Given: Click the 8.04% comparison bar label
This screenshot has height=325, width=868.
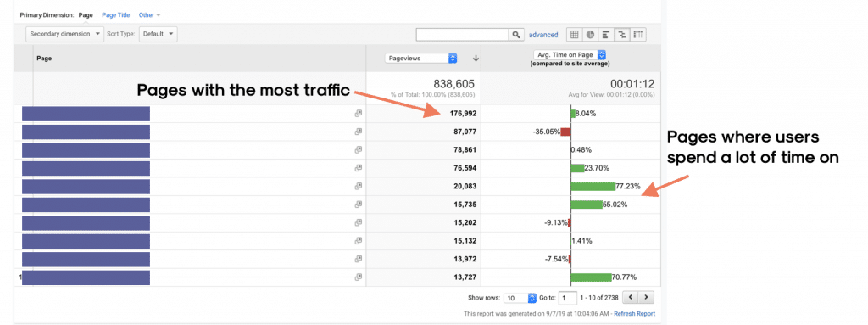Looking at the screenshot, I should [x=586, y=114].
